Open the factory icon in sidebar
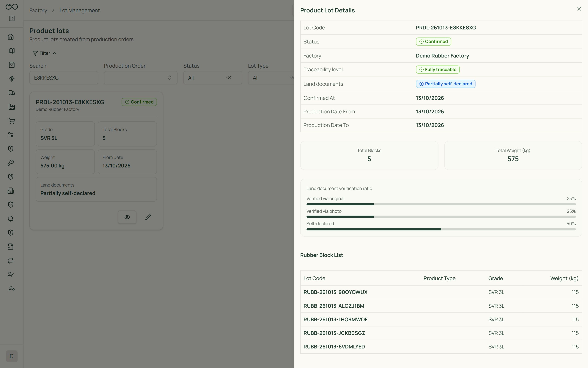588x368 pixels. [x=12, y=107]
